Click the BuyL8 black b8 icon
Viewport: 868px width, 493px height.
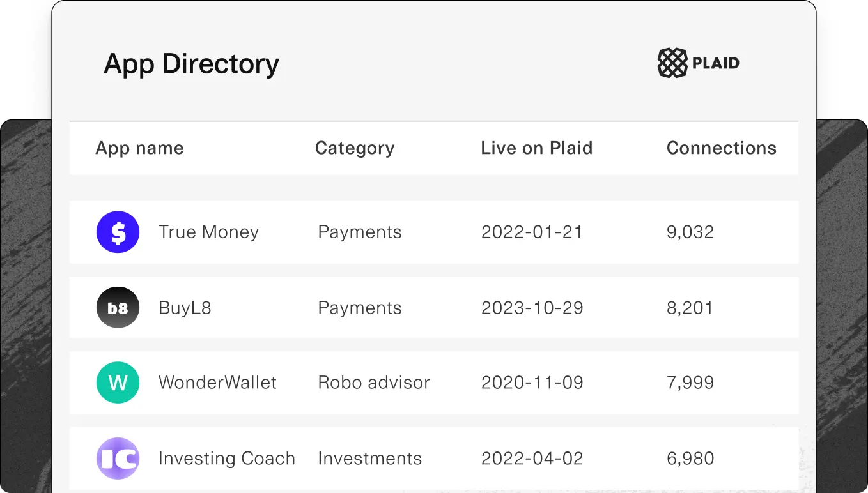118,308
